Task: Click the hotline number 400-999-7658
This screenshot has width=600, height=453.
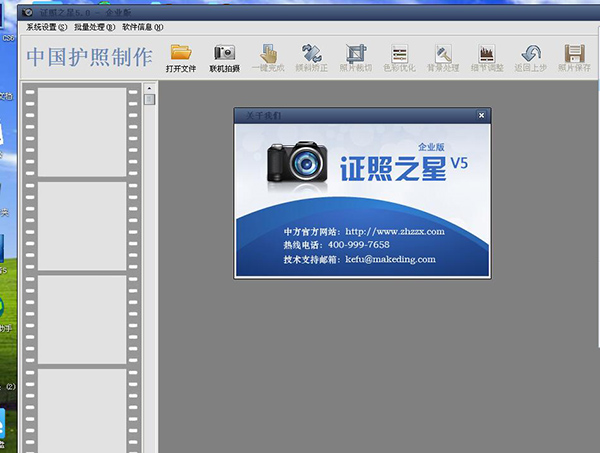Action: pyautogui.click(x=359, y=245)
